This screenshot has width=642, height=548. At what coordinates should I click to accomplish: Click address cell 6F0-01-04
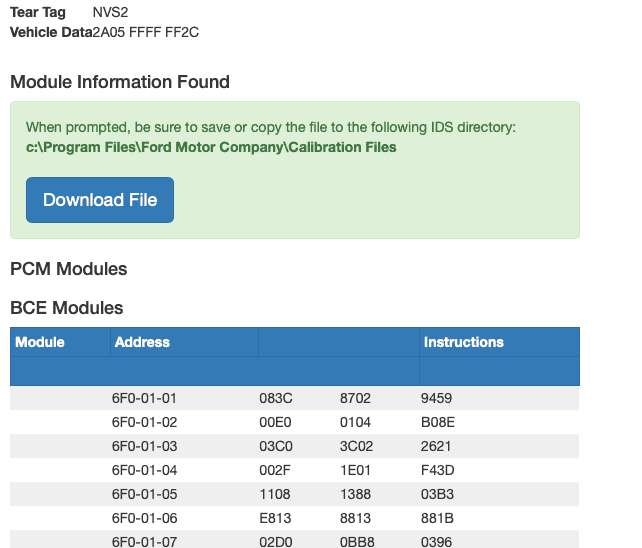click(x=144, y=470)
